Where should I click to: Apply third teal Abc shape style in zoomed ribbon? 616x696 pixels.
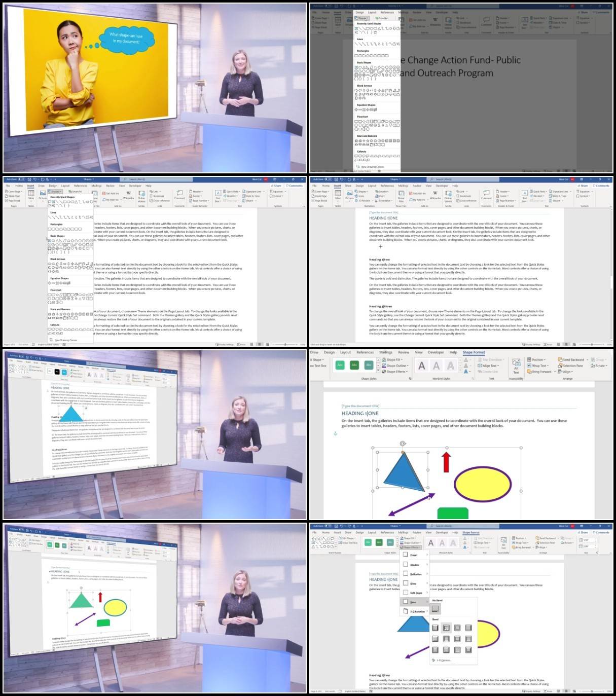pos(369,365)
